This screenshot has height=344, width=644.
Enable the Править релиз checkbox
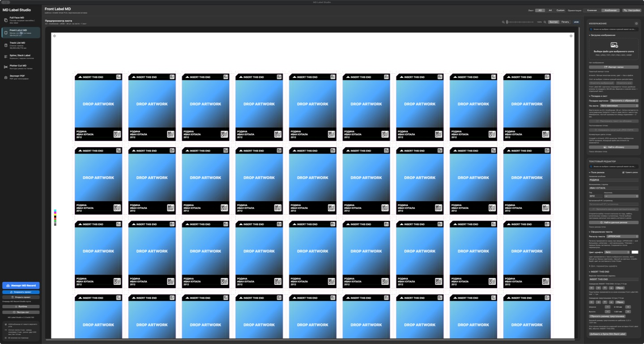tap(623, 172)
